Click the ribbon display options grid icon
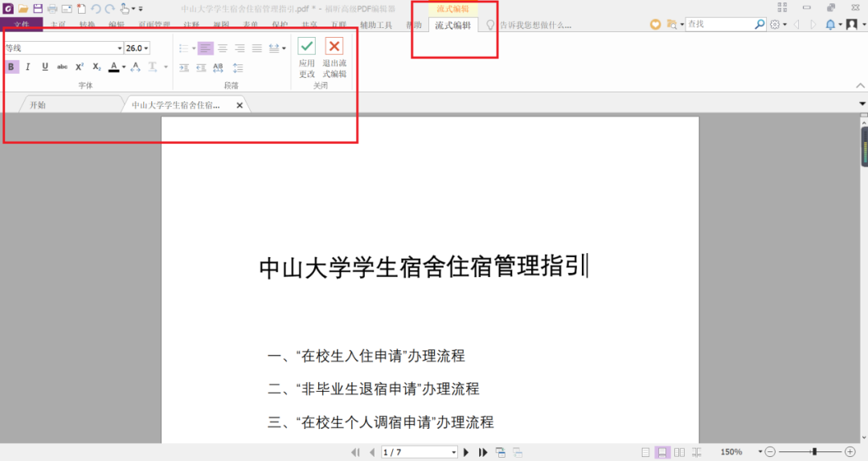The height and width of the screenshot is (461, 868). pyautogui.click(x=782, y=7)
